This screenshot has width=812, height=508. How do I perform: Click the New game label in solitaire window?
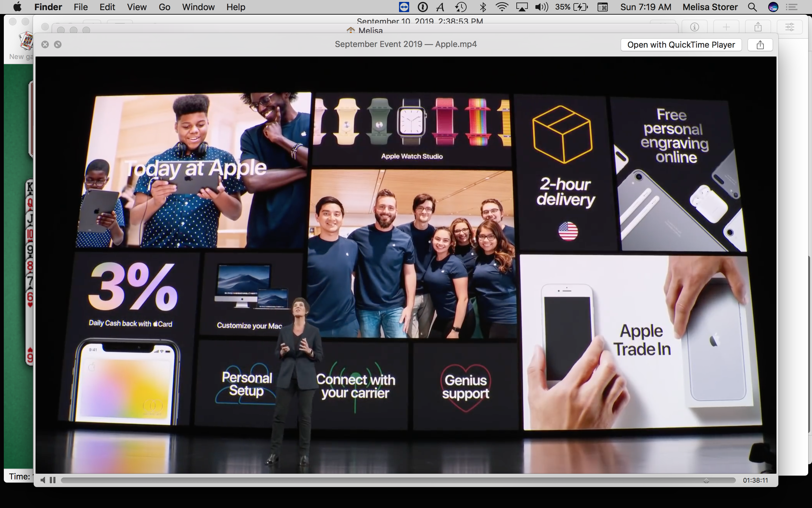21,57
